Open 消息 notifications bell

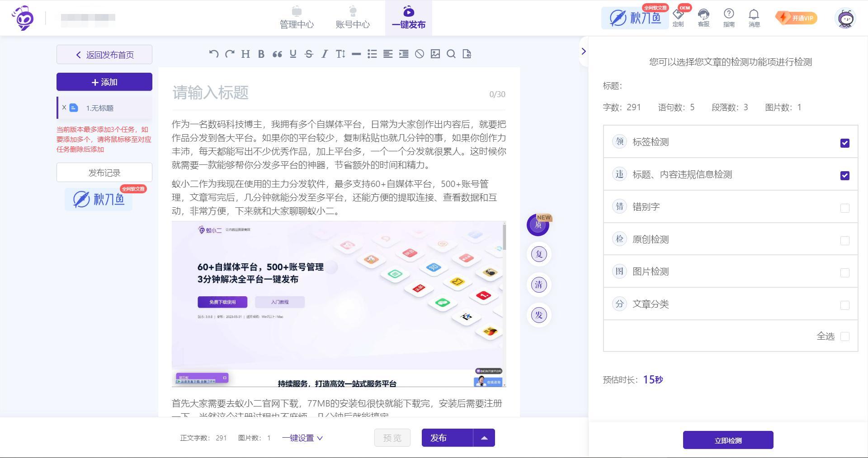754,18
